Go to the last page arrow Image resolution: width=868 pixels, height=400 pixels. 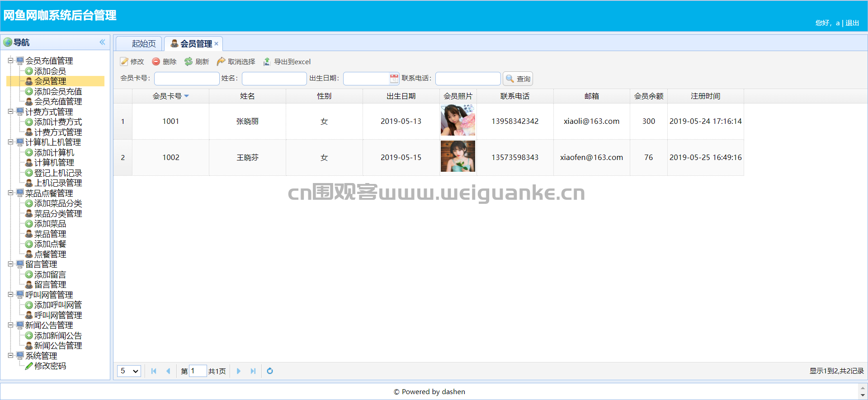pos(253,371)
